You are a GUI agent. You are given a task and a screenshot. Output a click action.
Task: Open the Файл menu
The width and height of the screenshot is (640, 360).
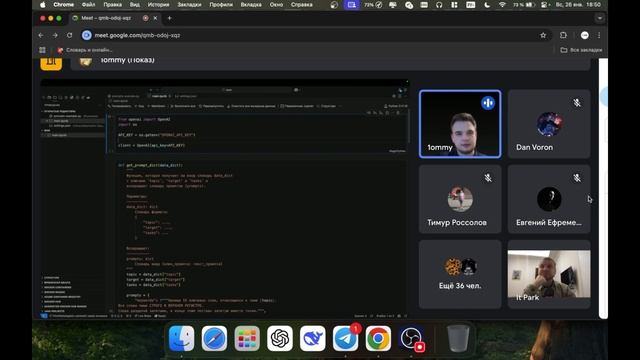[89, 5]
